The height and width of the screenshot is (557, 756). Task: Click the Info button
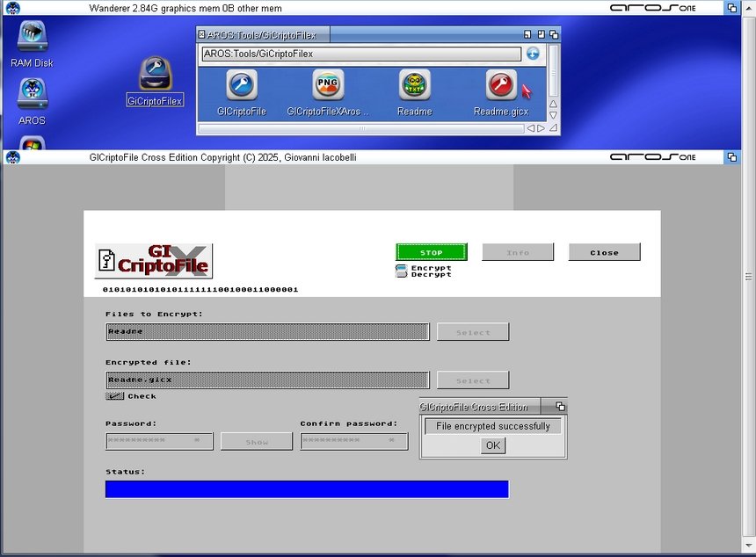point(518,252)
